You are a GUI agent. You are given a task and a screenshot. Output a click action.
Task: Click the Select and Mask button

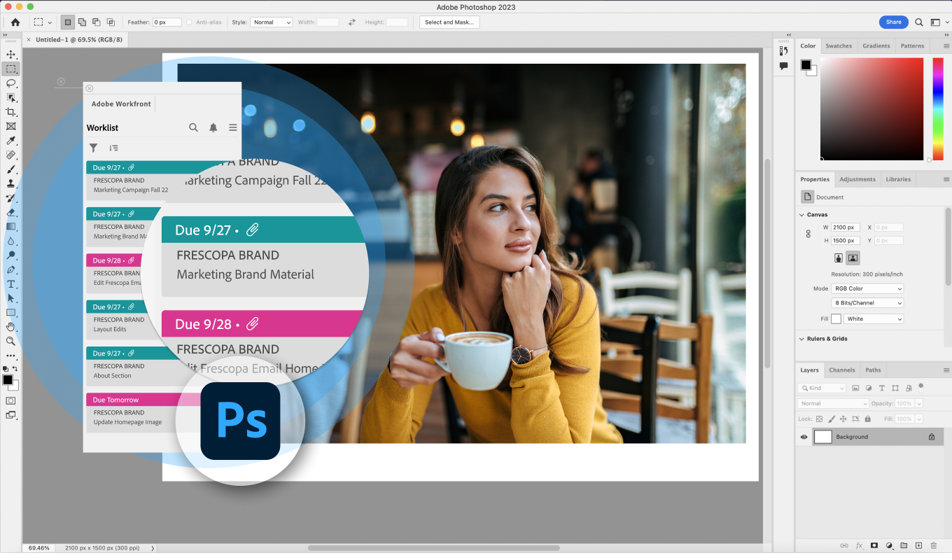[x=449, y=22]
